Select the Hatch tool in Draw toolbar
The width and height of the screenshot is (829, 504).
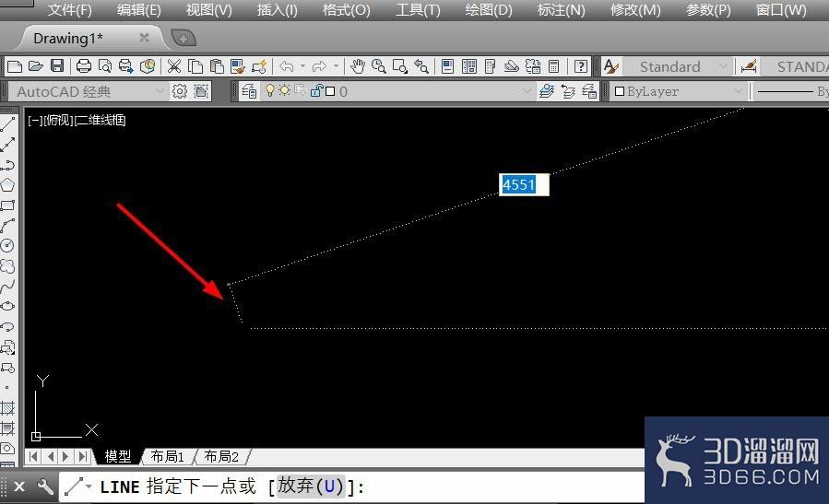(7, 408)
